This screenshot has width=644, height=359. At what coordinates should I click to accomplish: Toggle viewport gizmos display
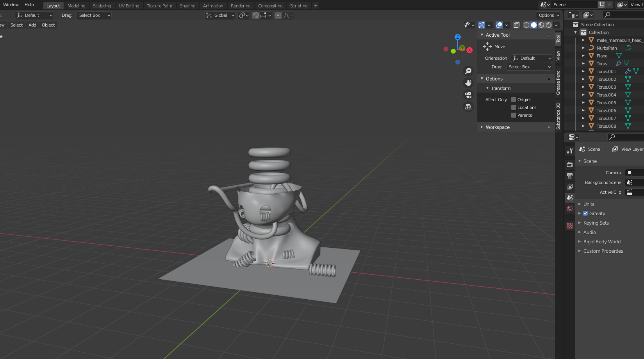point(482,25)
